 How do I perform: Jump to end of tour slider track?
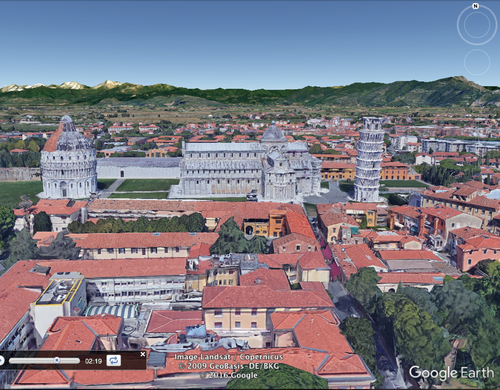[78, 360]
